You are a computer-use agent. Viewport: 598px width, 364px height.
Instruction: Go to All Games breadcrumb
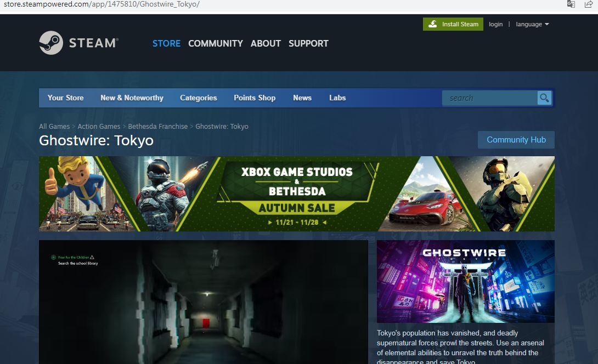tap(54, 126)
